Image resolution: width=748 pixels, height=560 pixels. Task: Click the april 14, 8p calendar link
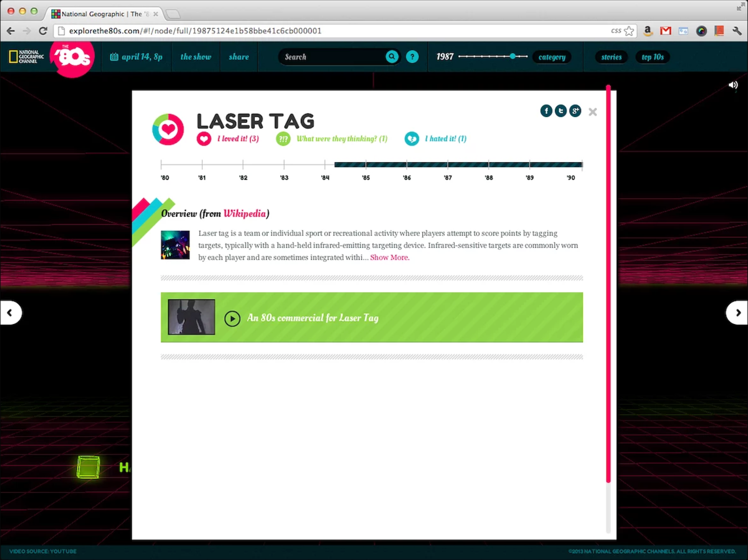[136, 57]
